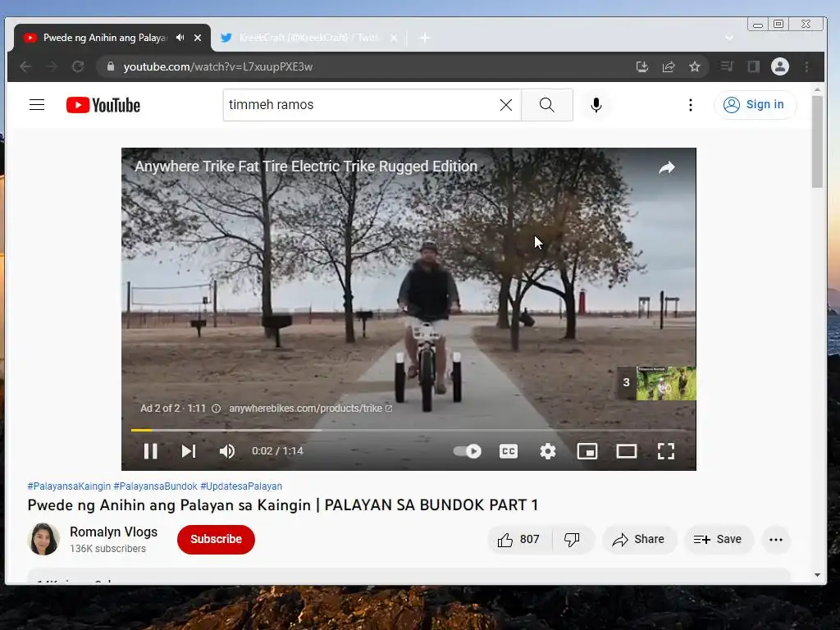Open more actions ellipsis under video
840x630 pixels.
click(776, 540)
